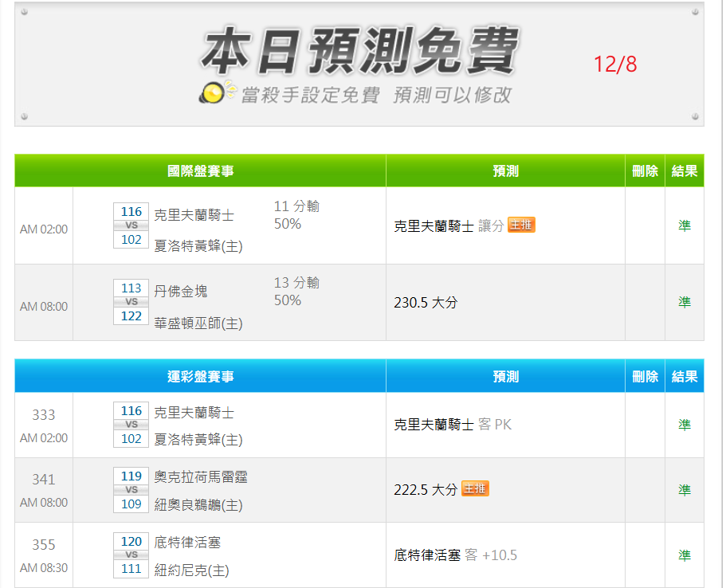The height and width of the screenshot is (588, 726).
Task: Click team name 紐奧良鵜鶘(主)
Action: pos(198,504)
